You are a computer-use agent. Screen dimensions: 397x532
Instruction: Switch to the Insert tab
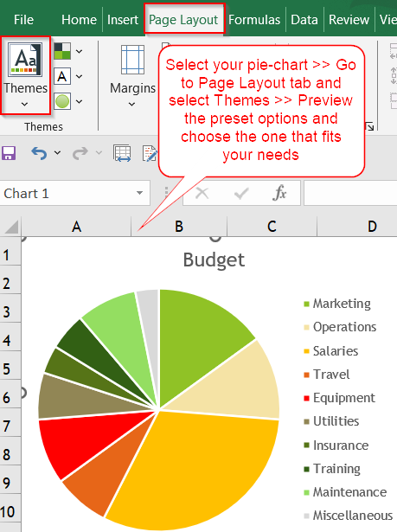click(123, 20)
